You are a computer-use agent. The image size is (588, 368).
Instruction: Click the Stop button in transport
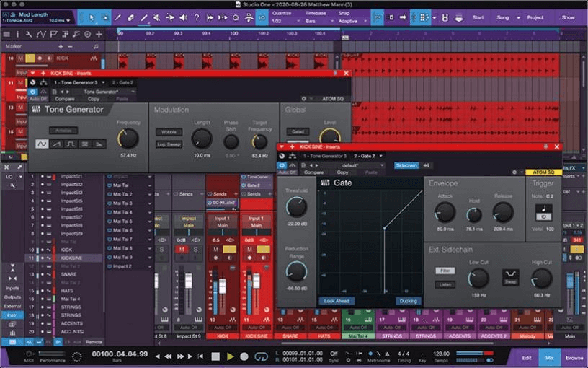215,356
